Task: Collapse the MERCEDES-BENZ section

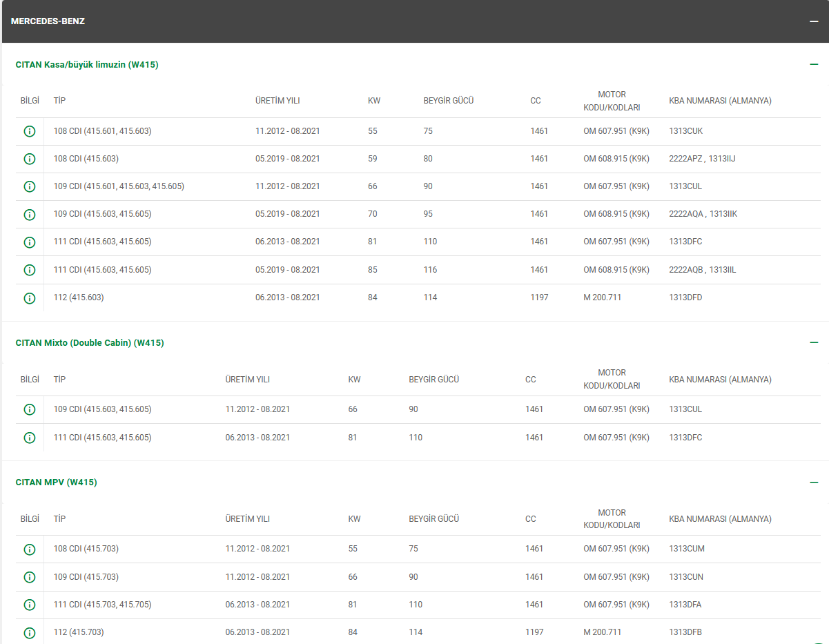Action: [814, 21]
